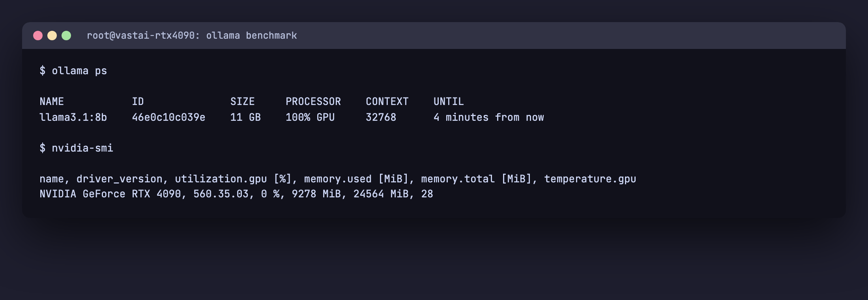This screenshot has height=300, width=868.
Task: Click '4 minutes from now' text
Action: click(x=489, y=117)
